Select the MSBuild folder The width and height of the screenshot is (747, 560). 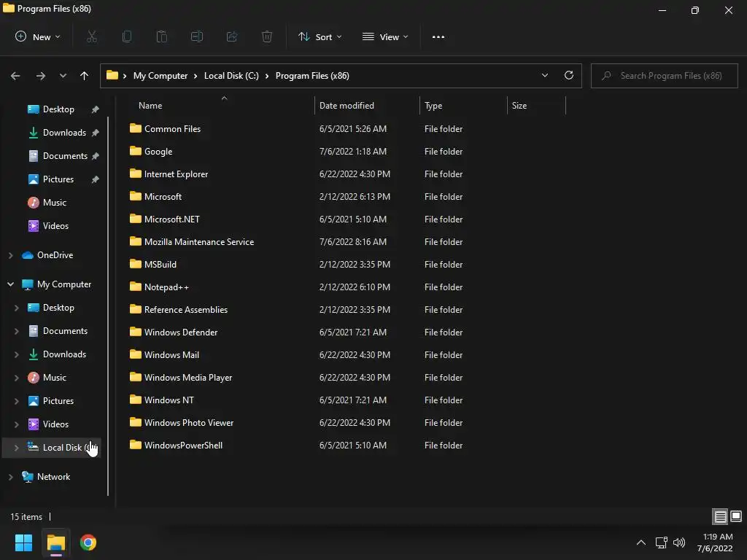pyautogui.click(x=160, y=264)
